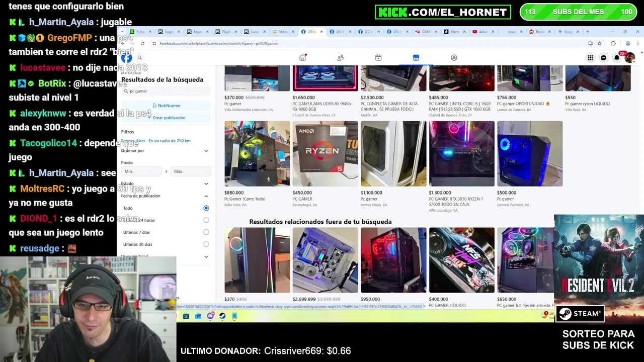Switch to the Google browser tab
This screenshot has width=644, height=362.
coord(569,32)
